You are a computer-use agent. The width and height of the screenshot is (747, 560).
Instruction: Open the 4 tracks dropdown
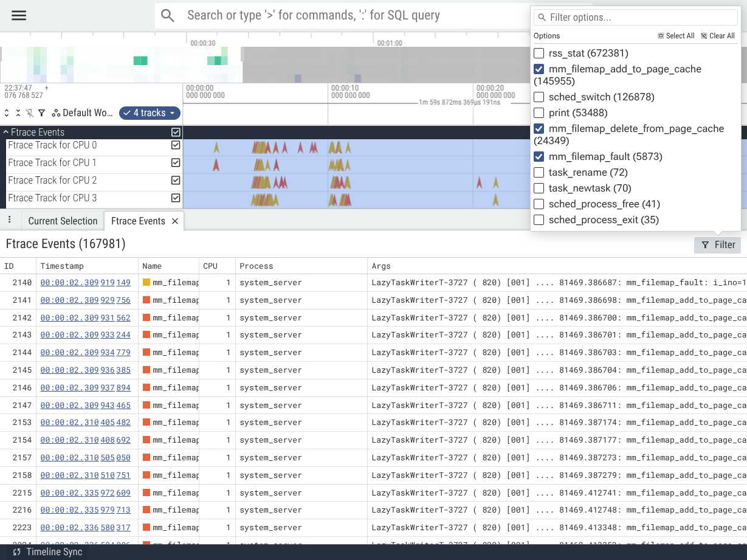149,113
